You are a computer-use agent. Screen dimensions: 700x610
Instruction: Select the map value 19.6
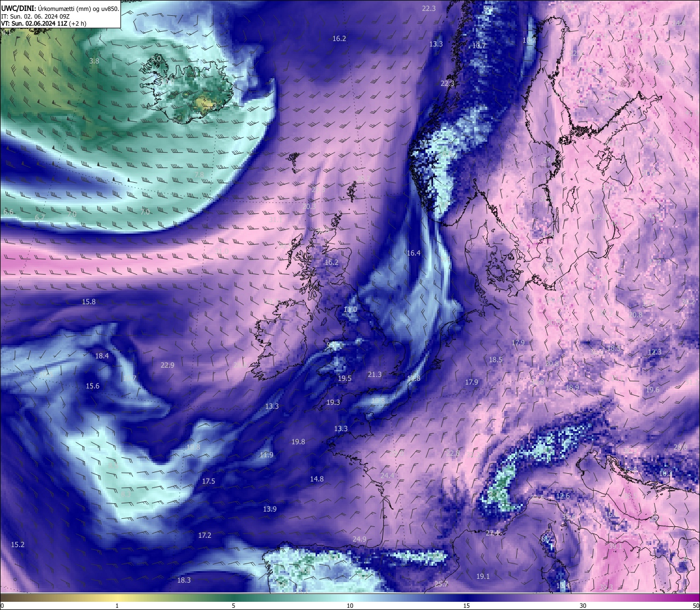point(652,390)
